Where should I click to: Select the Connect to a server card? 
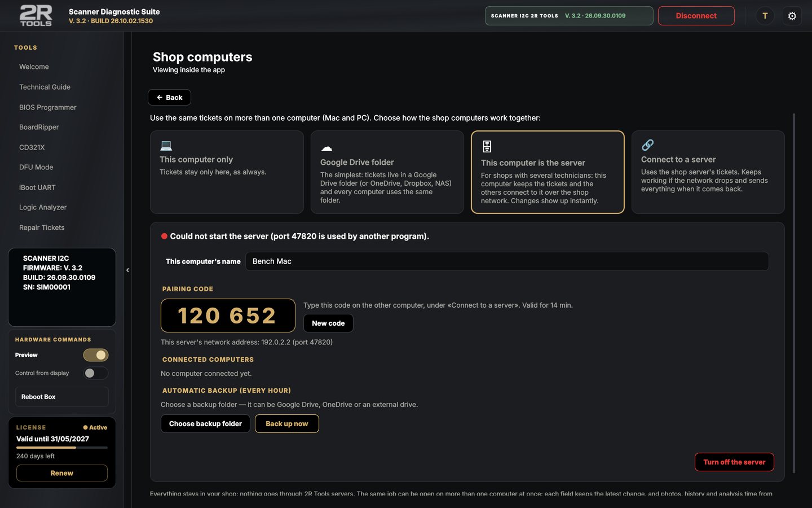pos(708,172)
